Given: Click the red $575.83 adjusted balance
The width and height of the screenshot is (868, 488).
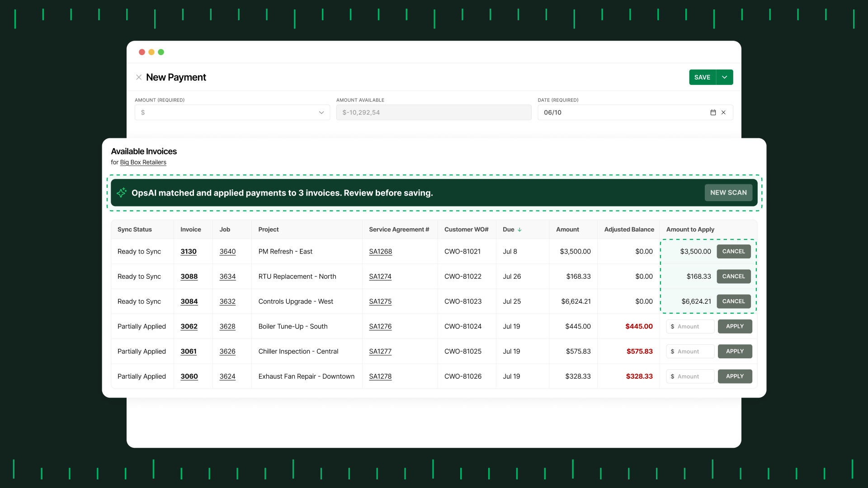Looking at the screenshot, I should [x=639, y=351].
